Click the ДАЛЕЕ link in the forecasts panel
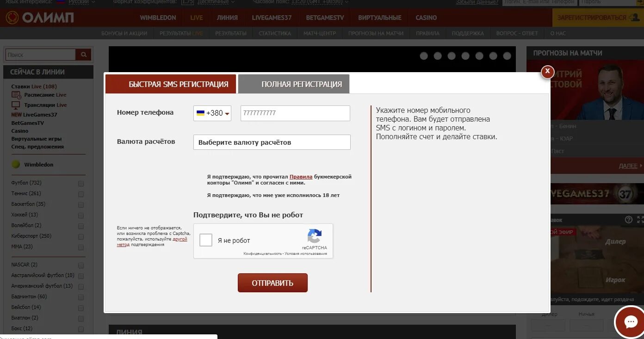 [x=628, y=166]
